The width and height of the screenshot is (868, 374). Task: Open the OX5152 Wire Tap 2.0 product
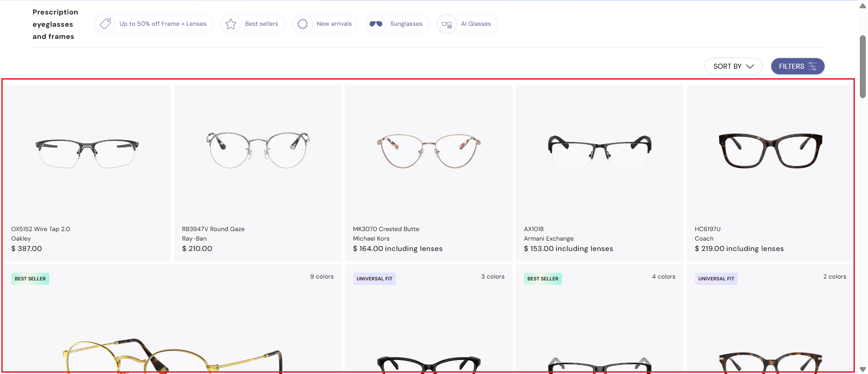41,229
